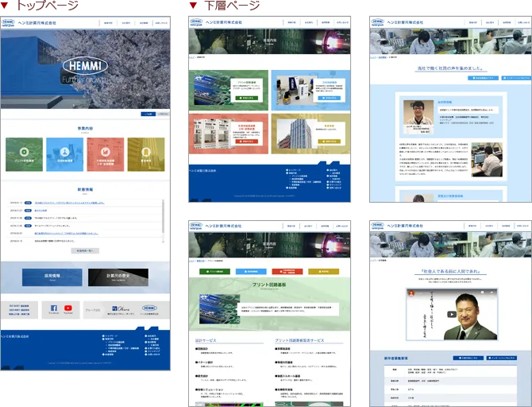Click green details button in business list page
Image resolution: width=532 pixels, height=407 pixels.
247,98
